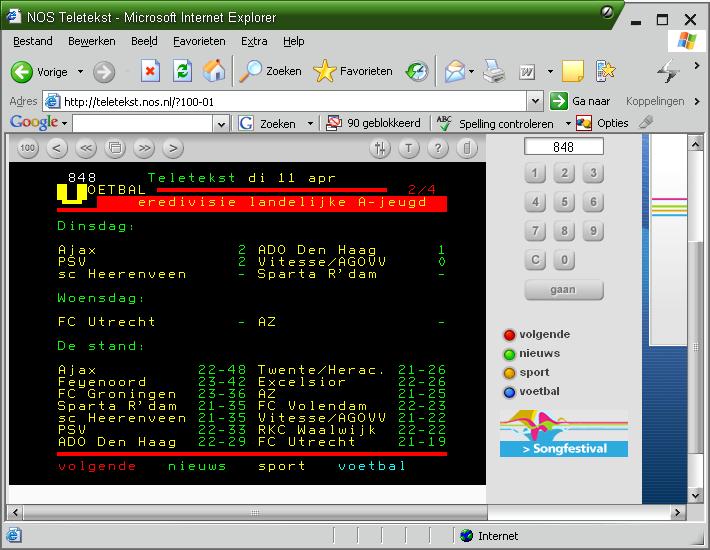This screenshot has height=550, width=710.
Task: Click keypad C clear button
Action: pos(535,260)
